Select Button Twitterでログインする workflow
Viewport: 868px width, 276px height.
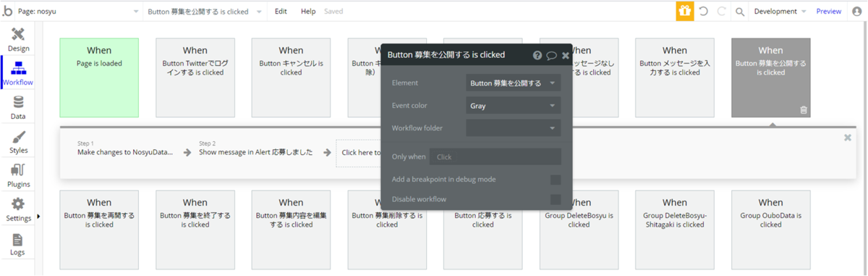pyautogui.click(x=195, y=78)
